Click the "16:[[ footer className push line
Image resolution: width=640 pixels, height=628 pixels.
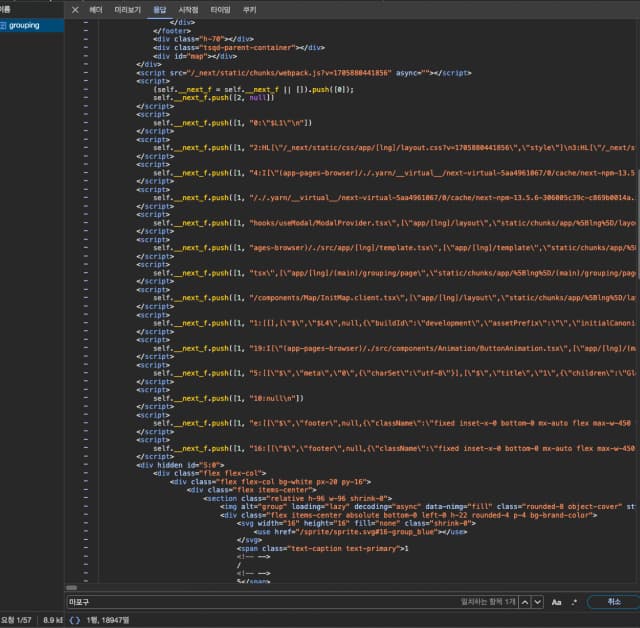click(x=394, y=448)
